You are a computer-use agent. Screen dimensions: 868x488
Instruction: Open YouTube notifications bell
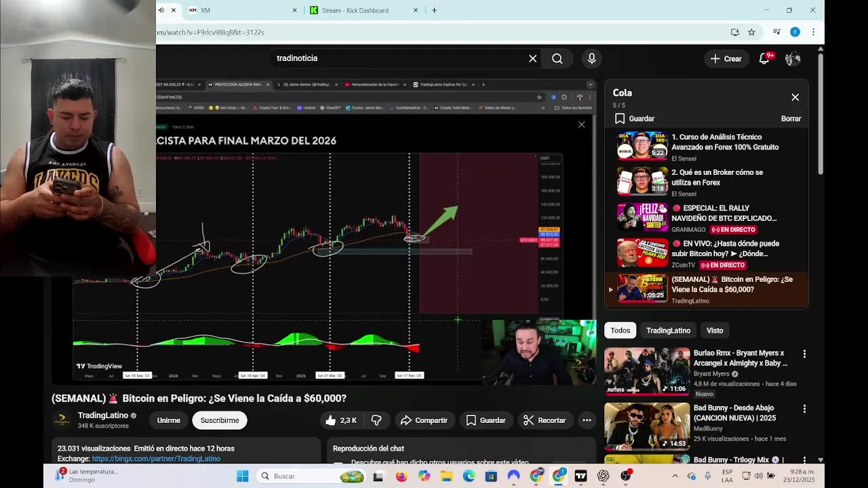click(764, 58)
